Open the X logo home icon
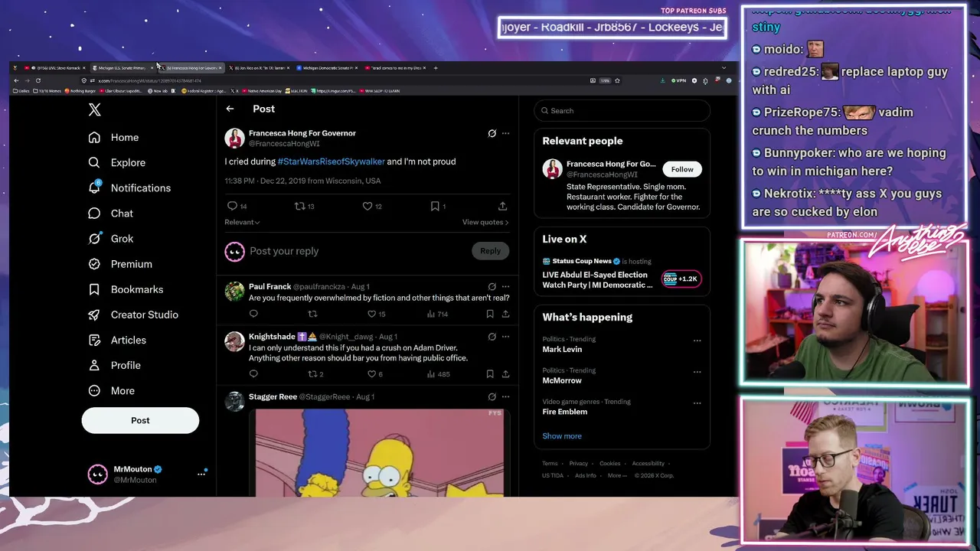Screen dimensions: 980x551 94,109
